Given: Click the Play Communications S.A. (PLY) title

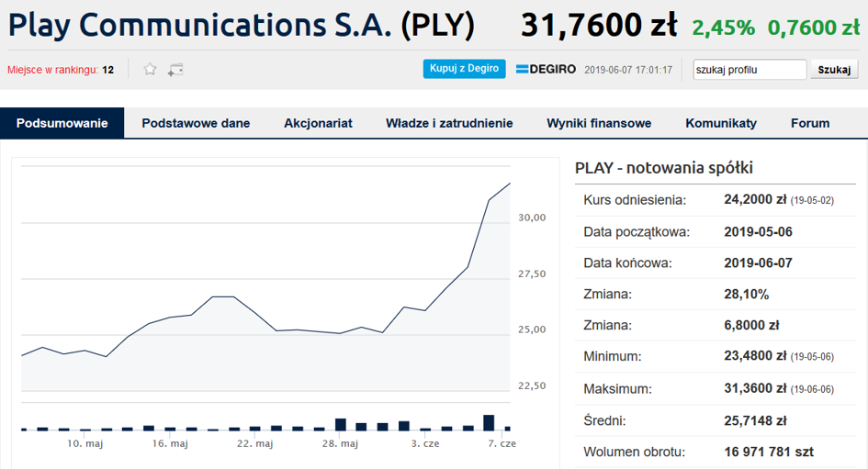Looking at the screenshot, I should click(242, 26).
